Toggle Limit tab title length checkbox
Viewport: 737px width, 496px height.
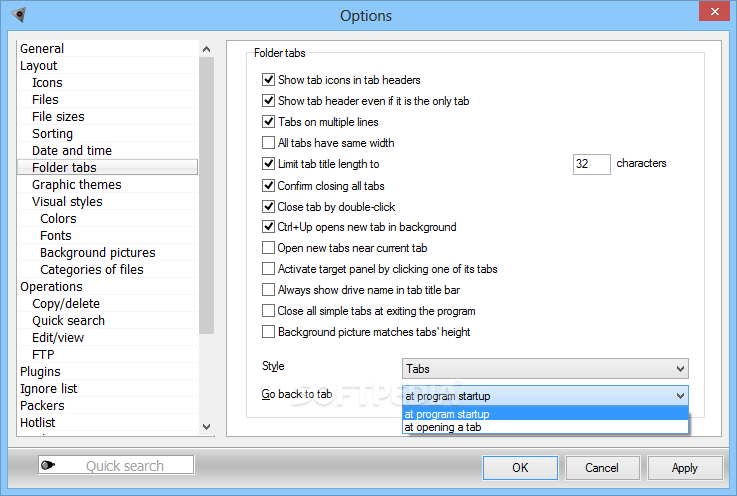(268, 164)
